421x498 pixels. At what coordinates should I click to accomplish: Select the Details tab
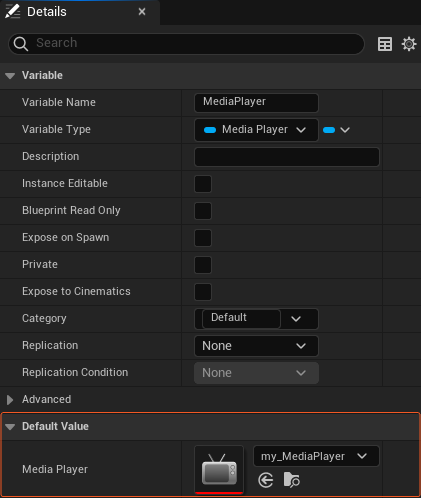pyautogui.click(x=46, y=12)
